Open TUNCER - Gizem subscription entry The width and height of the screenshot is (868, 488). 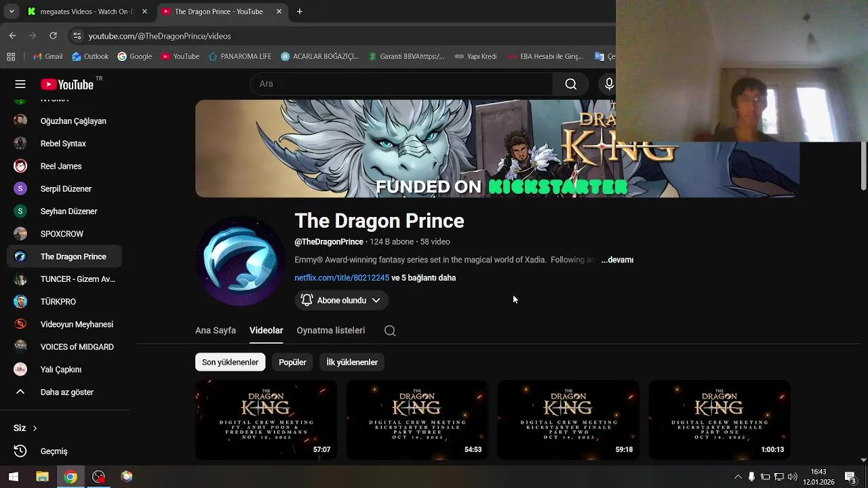[x=64, y=279]
